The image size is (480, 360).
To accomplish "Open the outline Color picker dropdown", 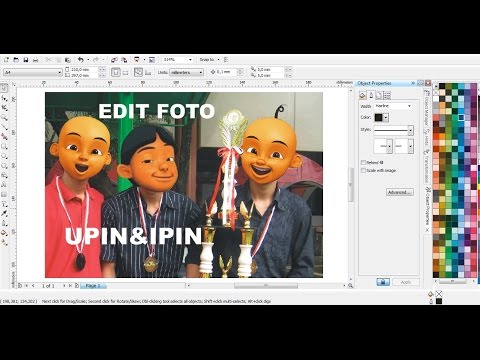I will [x=386, y=117].
